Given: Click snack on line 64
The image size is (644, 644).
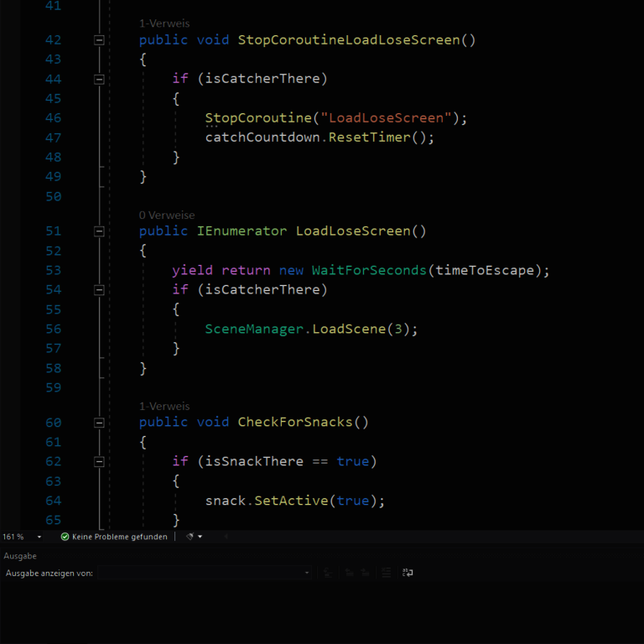Looking at the screenshot, I should coord(226,501).
